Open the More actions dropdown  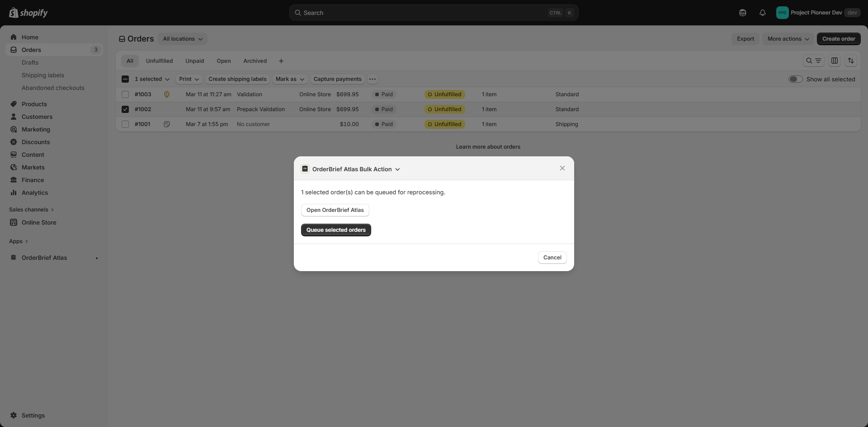coord(788,39)
